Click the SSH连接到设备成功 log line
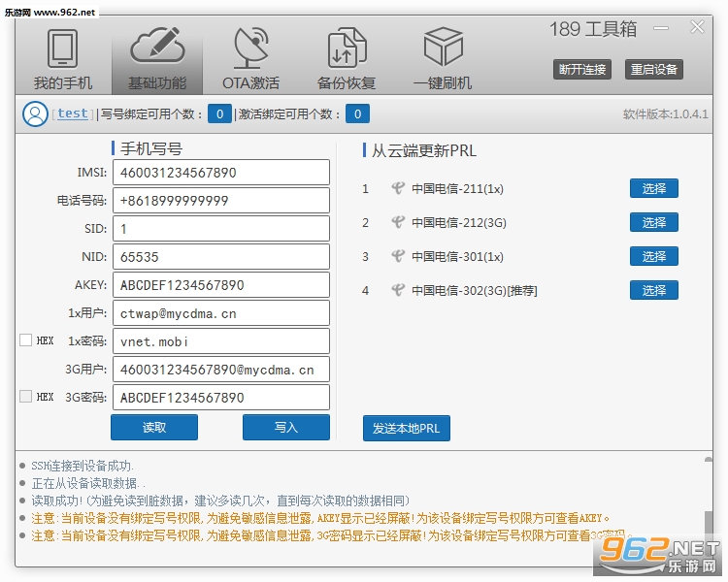728x582 pixels. [83, 466]
